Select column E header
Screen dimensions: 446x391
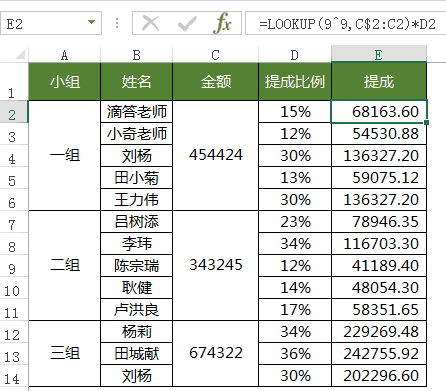click(x=379, y=55)
